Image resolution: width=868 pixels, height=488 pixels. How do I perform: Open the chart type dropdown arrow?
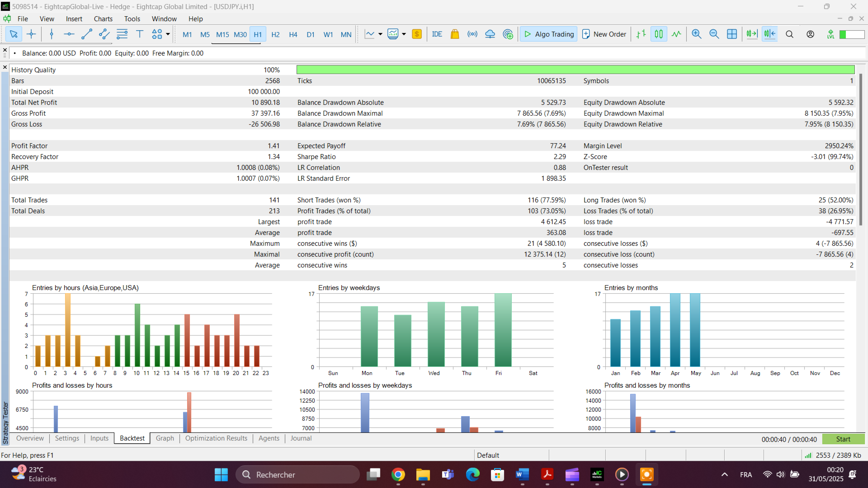pos(380,34)
